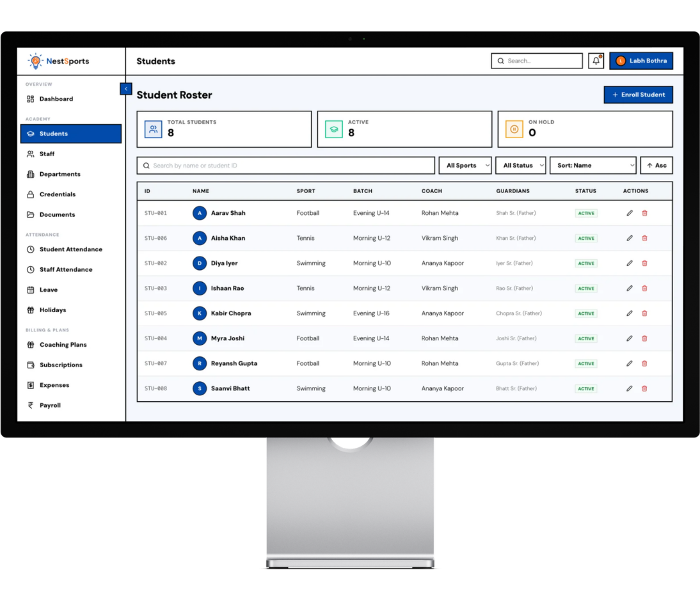Open the Labh Bothra profile button

coord(641,61)
